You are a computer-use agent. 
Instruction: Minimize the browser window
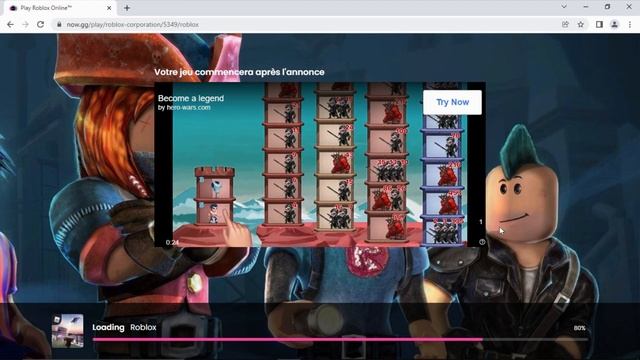(x=586, y=7)
